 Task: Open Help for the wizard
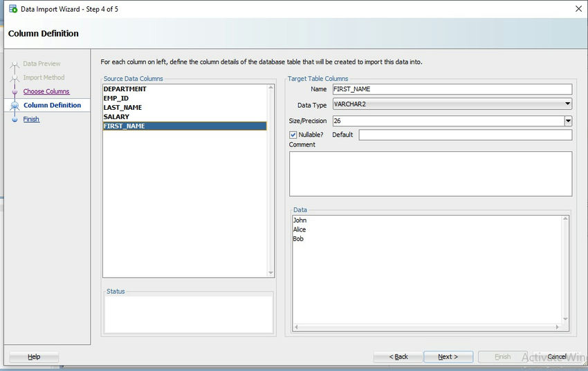[34, 356]
